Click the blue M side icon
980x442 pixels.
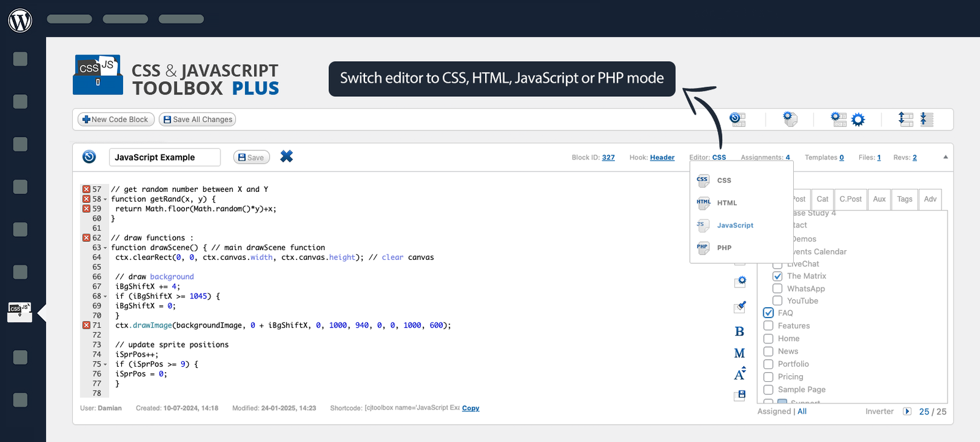tap(739, 354)
